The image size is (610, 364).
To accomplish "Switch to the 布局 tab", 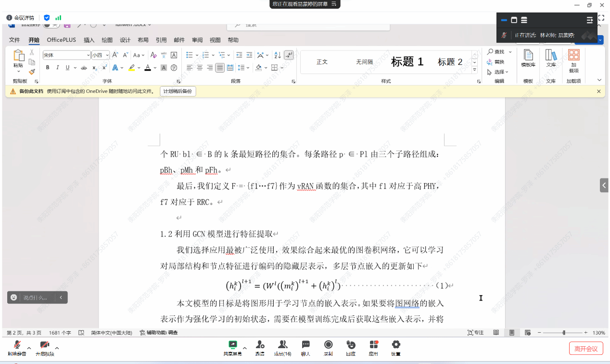I will [143, 40].
